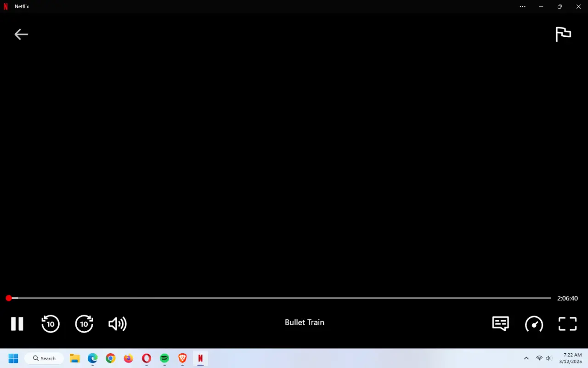588x368 pixels.
Task: Open the Wi-Fi network tray icon
Action: (539, 358)
